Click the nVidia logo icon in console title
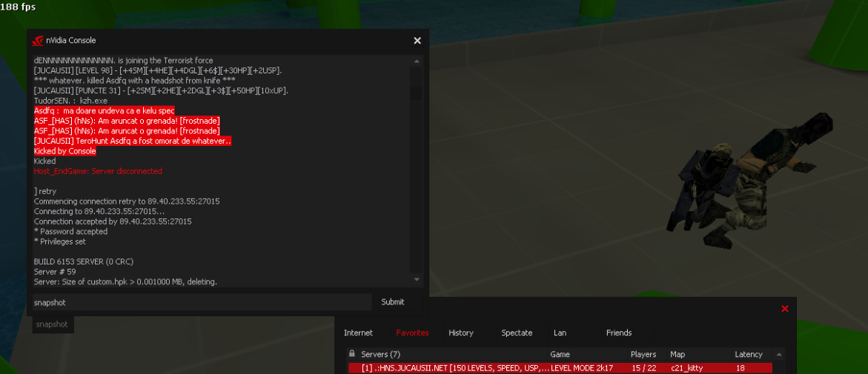868x374 pixels. (x=38, y=41)
